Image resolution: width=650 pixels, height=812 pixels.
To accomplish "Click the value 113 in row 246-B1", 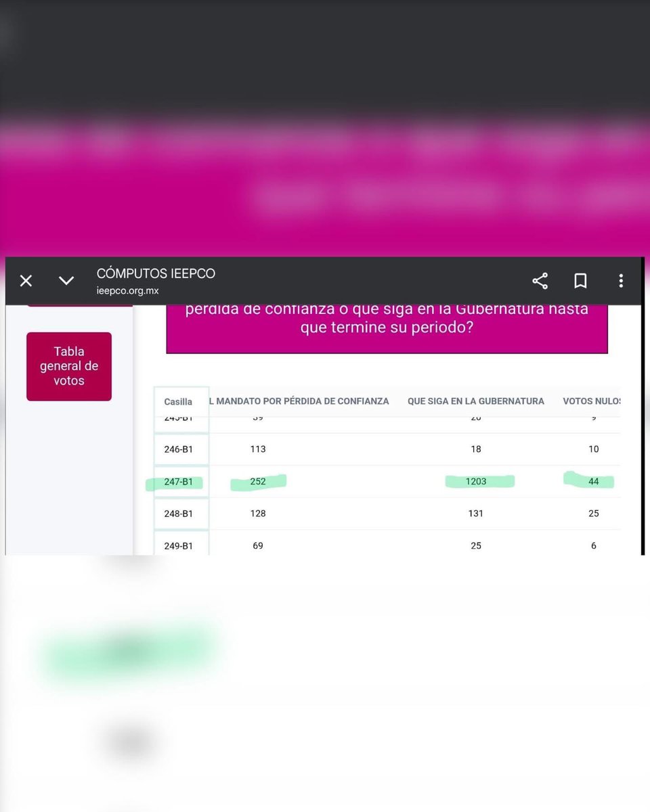I will pos(258,449).
